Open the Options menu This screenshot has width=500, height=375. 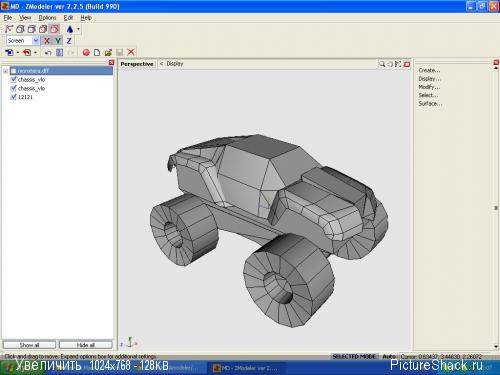pos(47,18)
